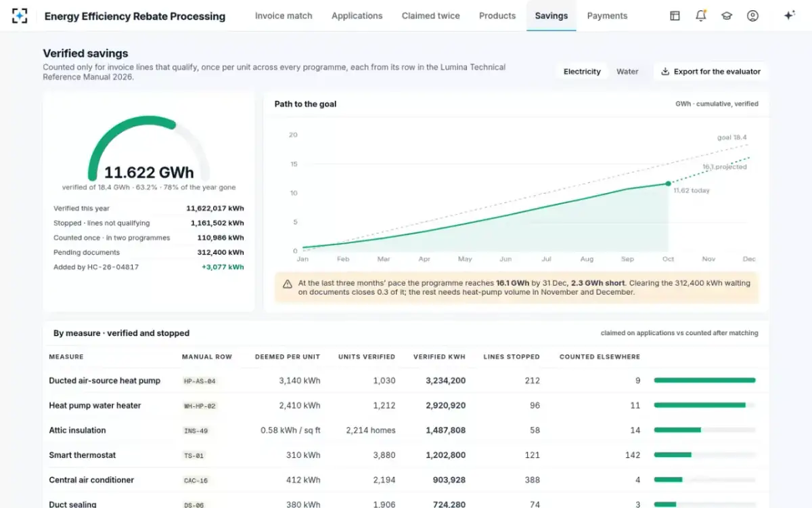Click the warning triangle in the pace alert
This screenshot has width=812, height=508.
tap(288, 284)
